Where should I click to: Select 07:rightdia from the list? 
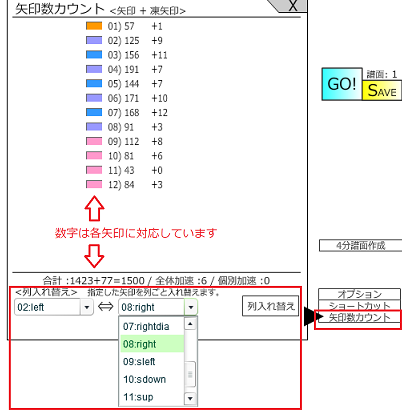coord(152,326)
